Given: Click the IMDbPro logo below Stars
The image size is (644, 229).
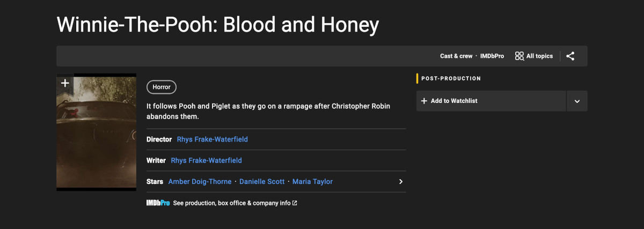Looking at the screenshot, I should [158, 203].
